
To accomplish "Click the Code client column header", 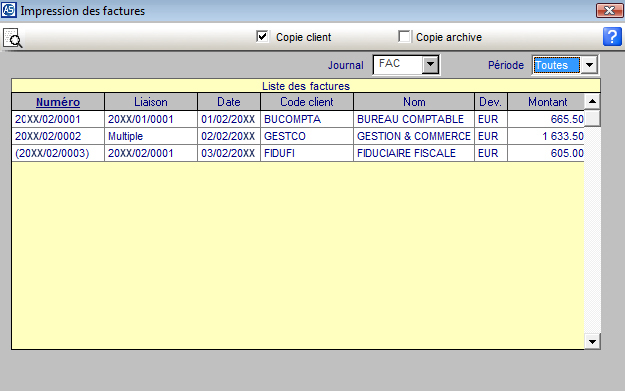I will tap(307, 102).
